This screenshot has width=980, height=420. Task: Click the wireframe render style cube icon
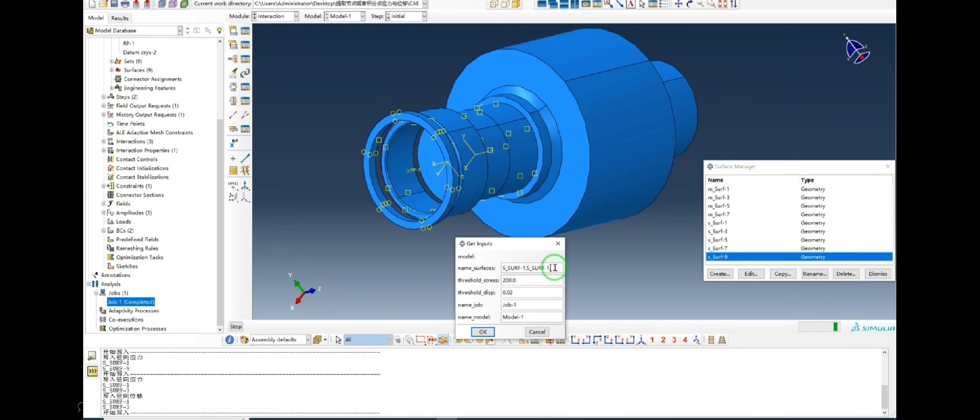point(494,4)
